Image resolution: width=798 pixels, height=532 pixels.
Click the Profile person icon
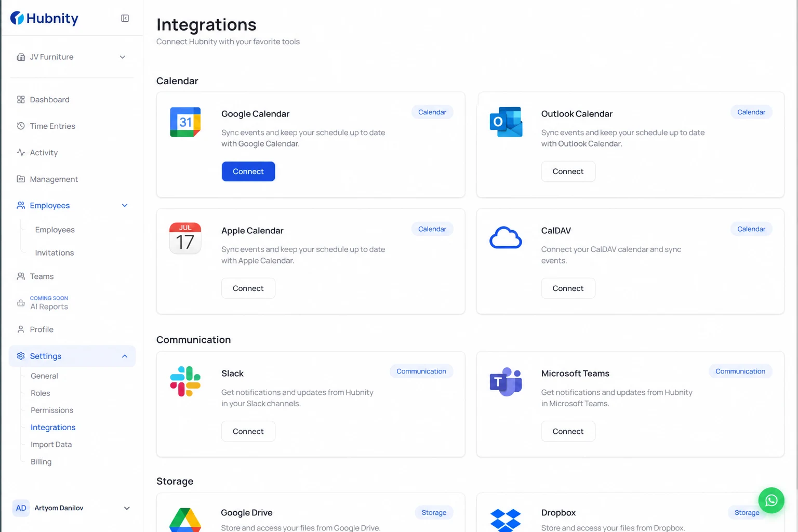click(x=21, y=329)
